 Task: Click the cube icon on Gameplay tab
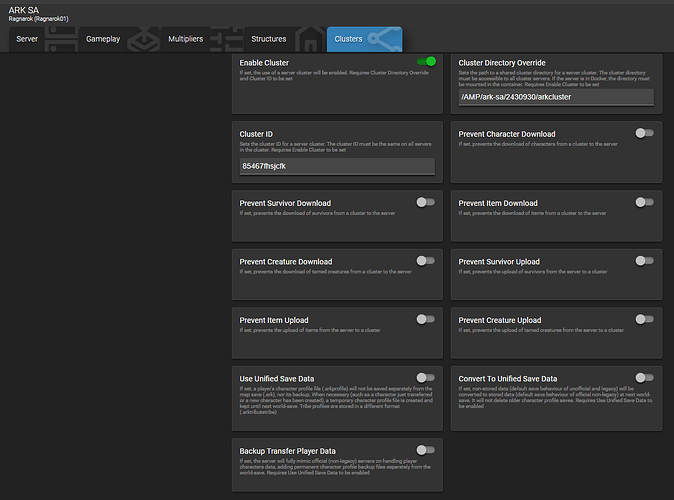point(144,40)
